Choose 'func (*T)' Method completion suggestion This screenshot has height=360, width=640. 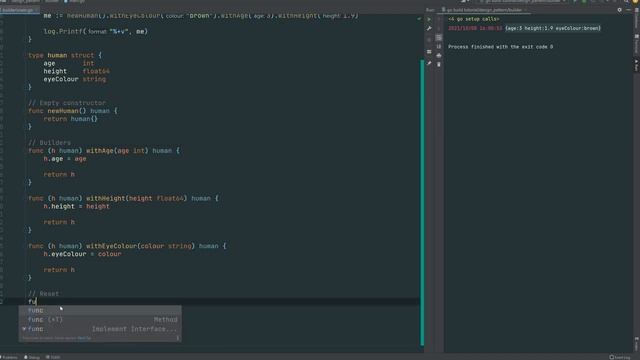(x=100, y=320)
